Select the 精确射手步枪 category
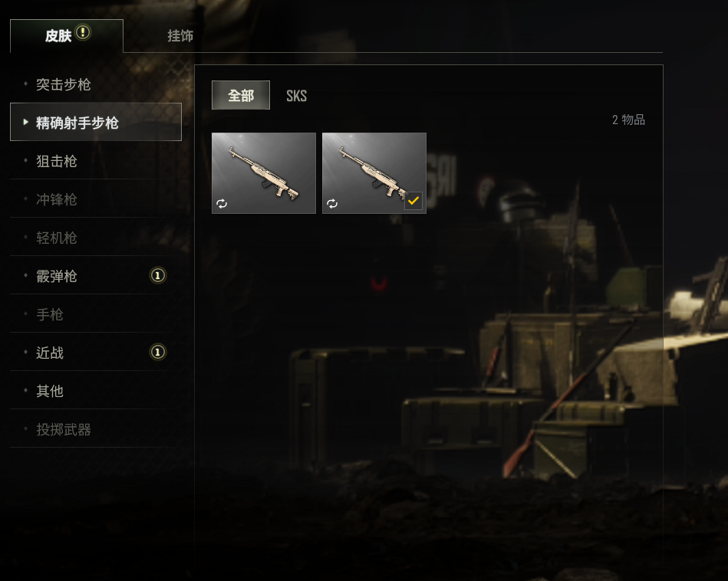 [96, 122]
